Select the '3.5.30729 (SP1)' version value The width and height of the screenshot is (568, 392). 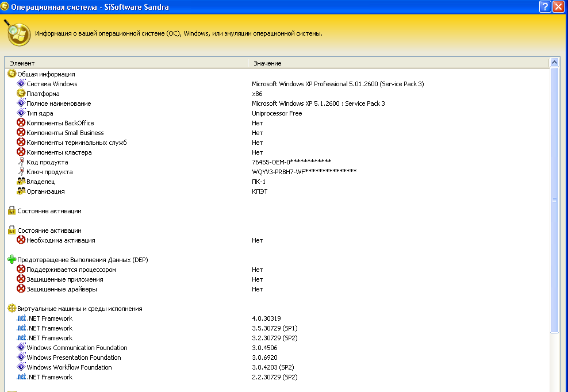coord(275,329)
